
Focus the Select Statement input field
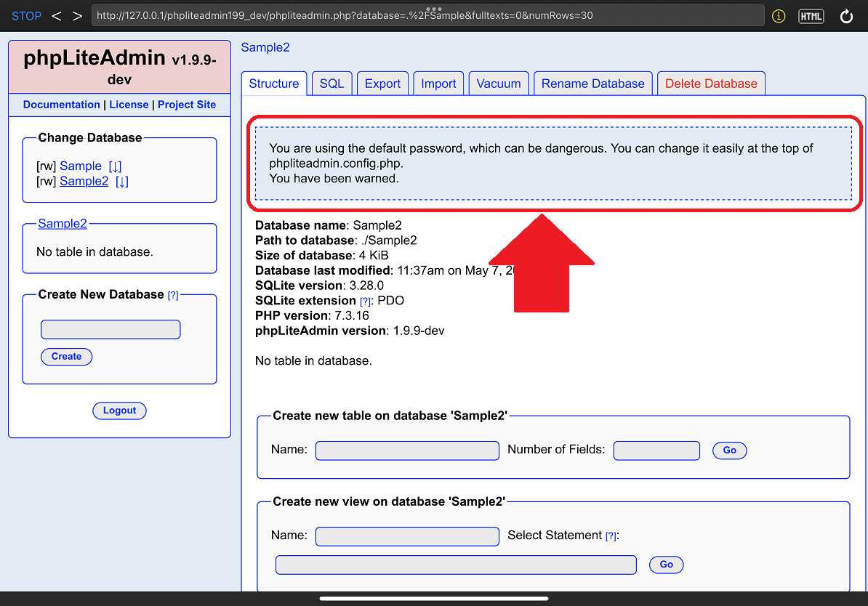[456, 565]
